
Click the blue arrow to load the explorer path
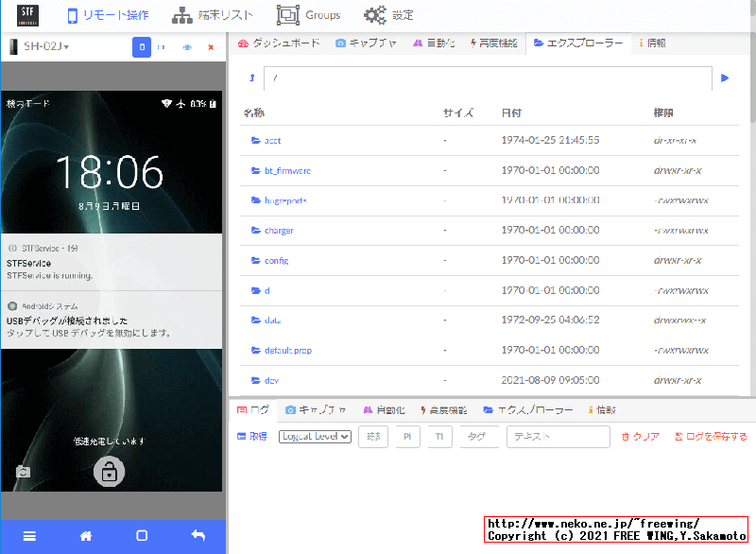[x=725, y=78]
